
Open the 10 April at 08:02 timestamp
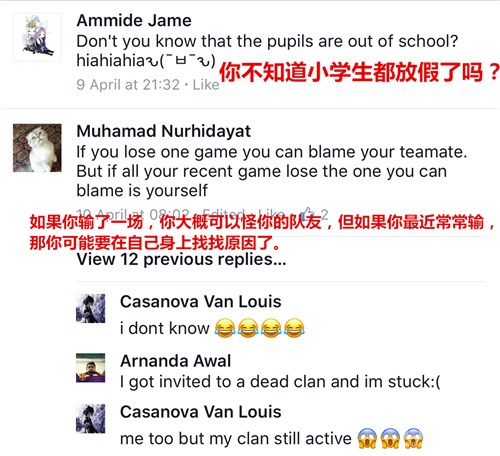click(133, 213)
